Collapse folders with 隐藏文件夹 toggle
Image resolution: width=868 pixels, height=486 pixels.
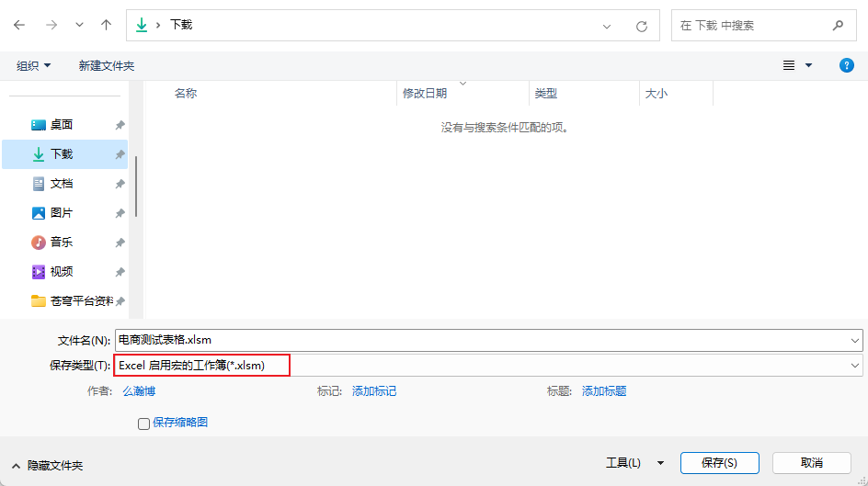point(48,466)
